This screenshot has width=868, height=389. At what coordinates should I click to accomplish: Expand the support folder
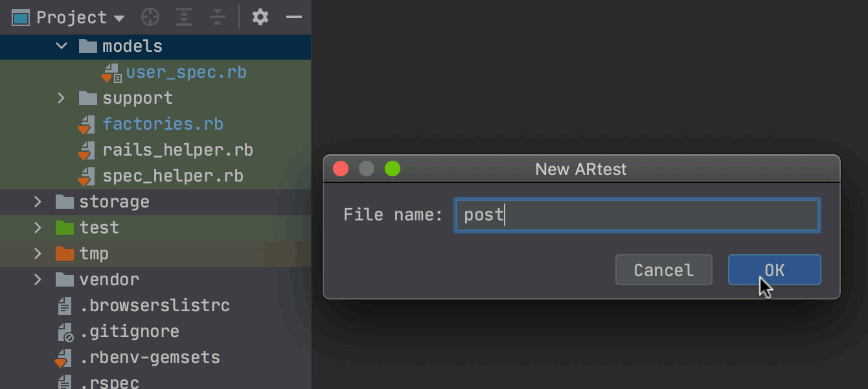click(62, 98)
